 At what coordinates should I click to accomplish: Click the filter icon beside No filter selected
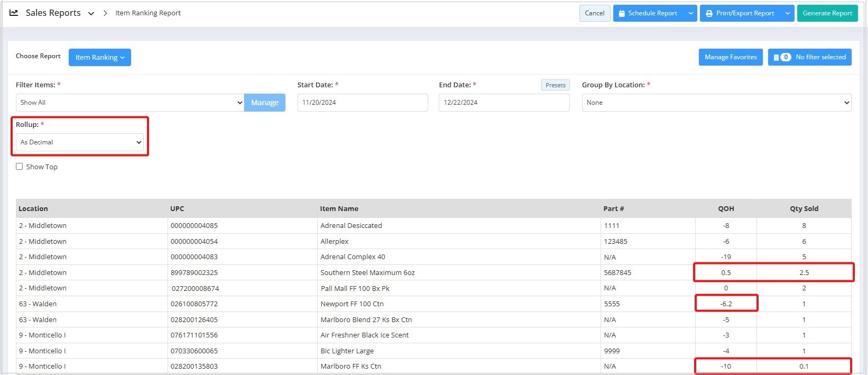[776, 57]
